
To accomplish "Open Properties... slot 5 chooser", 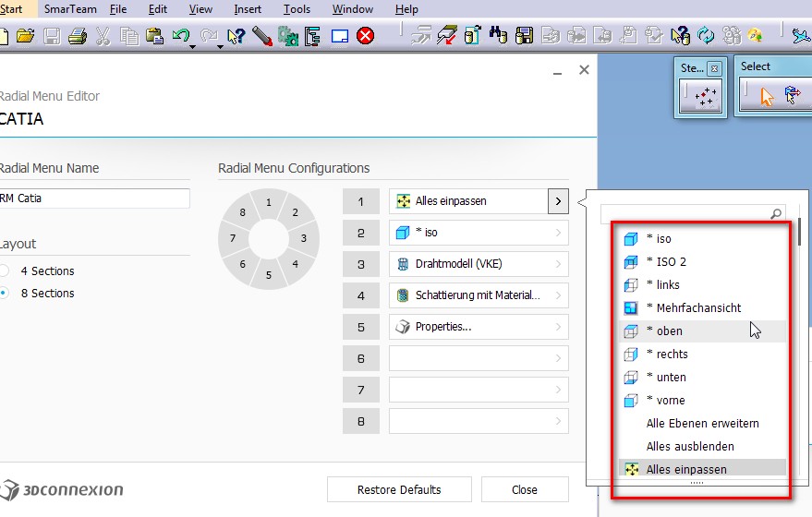I will [x=558, y=327].
